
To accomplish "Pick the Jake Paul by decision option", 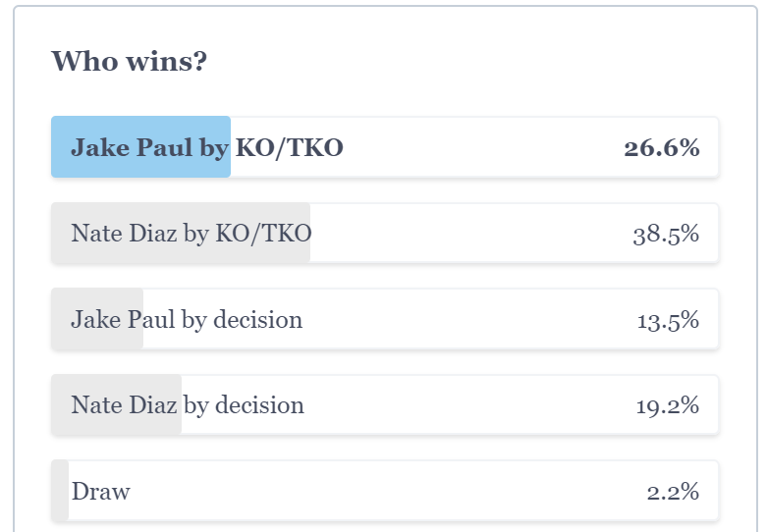I will tap(385, 319).
